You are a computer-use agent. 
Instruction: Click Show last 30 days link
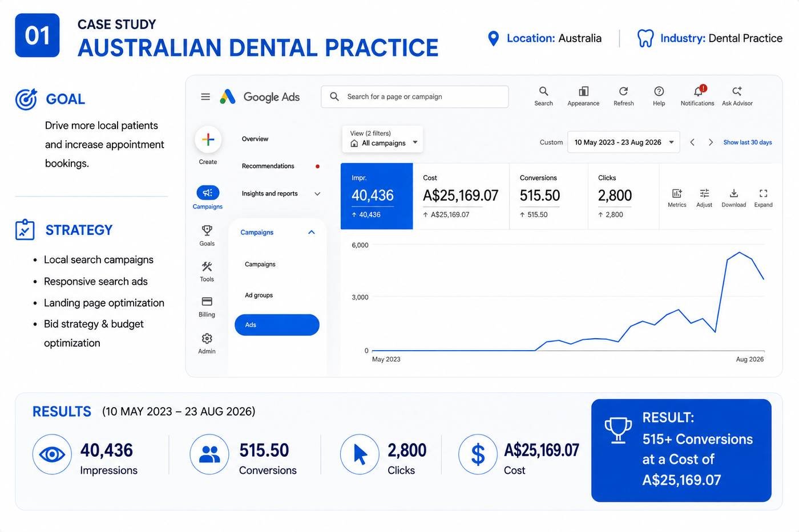[x=748, y=143]
